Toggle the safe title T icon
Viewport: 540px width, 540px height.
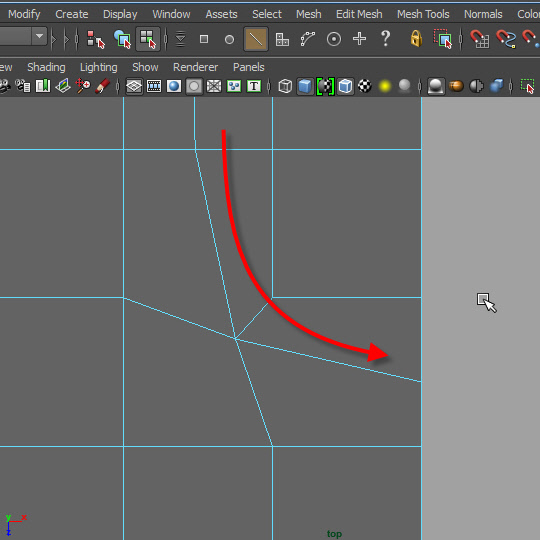[x=254, y=86]
